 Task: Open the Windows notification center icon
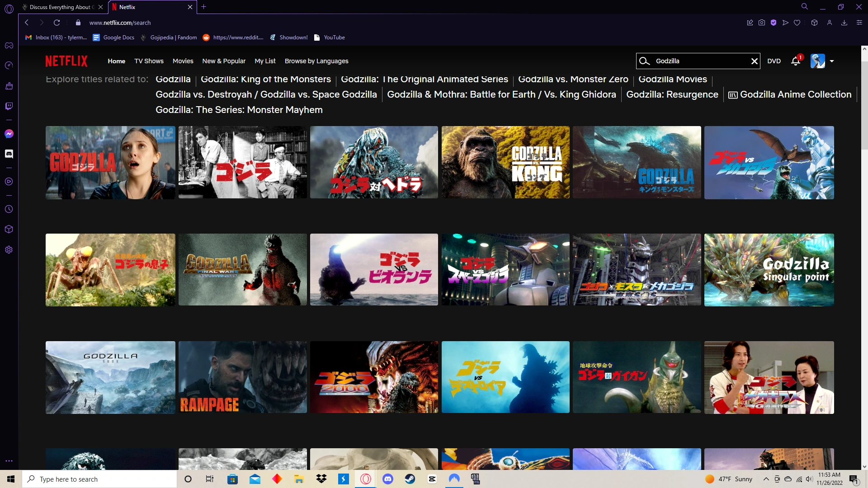[x=854, y=479]
